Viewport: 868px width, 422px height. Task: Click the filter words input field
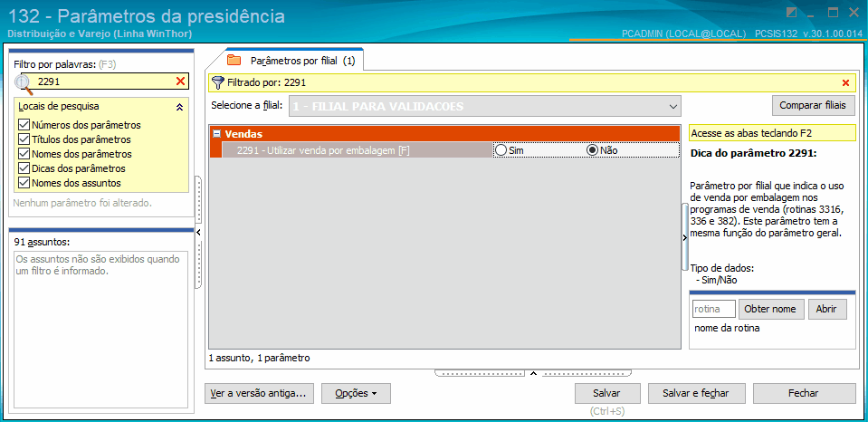(x=105, y=82)
